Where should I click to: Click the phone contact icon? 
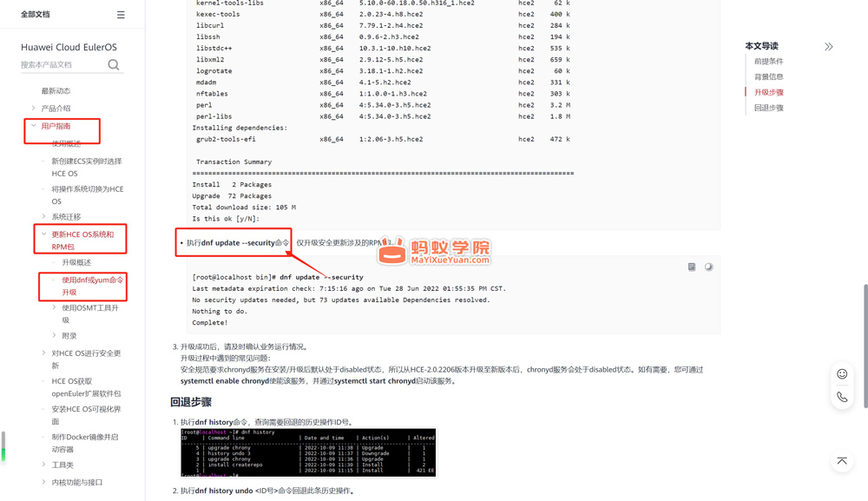842,397
